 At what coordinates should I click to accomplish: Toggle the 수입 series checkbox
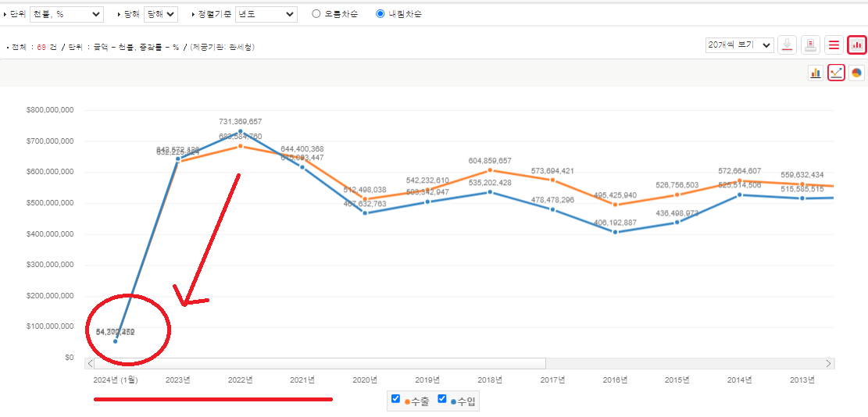[x=442, y=399]
